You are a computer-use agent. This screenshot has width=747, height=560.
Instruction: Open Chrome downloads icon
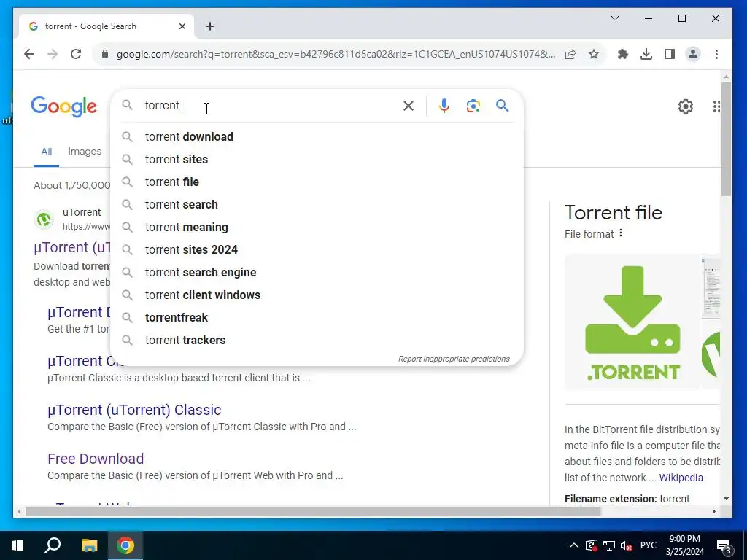click(x=646, y=54)
